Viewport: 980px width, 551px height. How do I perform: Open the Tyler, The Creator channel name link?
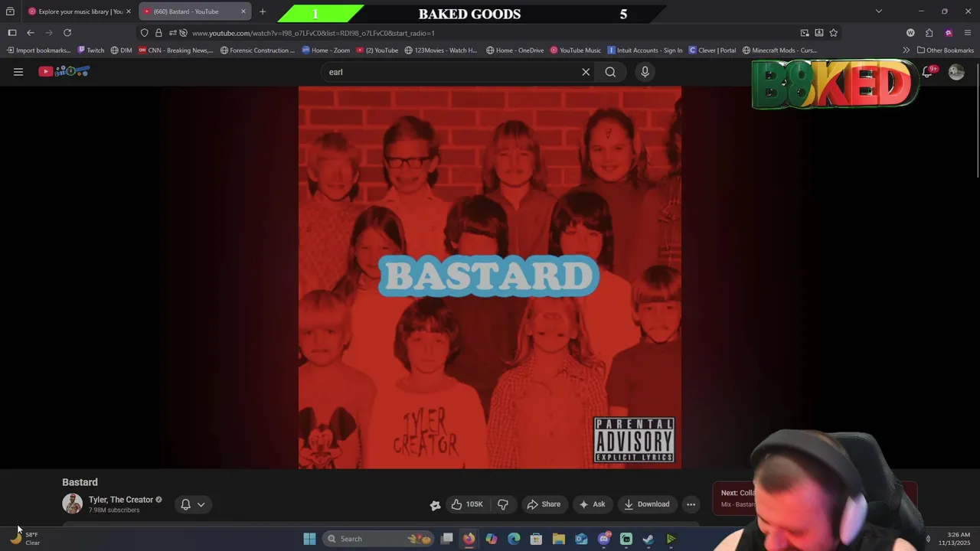(x=121, y=500)
